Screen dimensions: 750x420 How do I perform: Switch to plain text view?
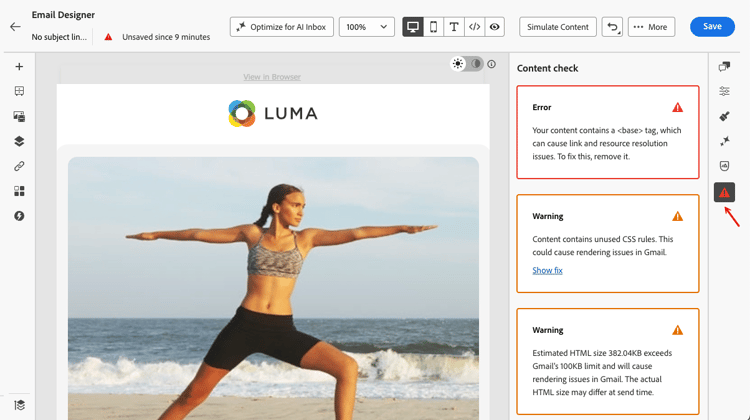(454, 27)
